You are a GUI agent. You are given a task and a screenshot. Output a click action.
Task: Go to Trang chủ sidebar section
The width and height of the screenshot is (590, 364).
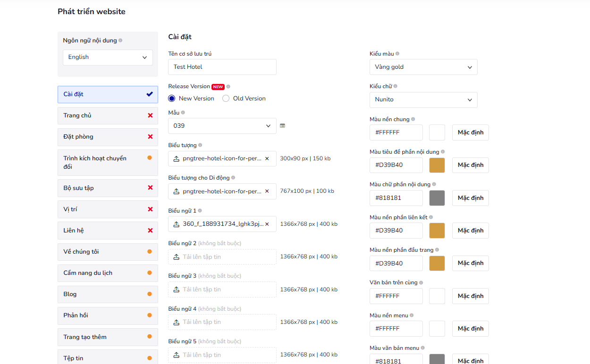tap(108, 116)
